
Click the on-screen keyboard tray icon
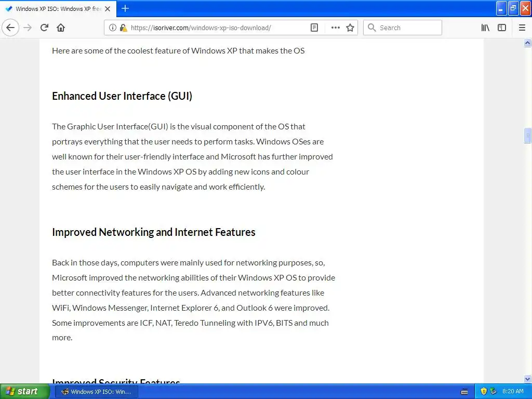pos(464,392)
